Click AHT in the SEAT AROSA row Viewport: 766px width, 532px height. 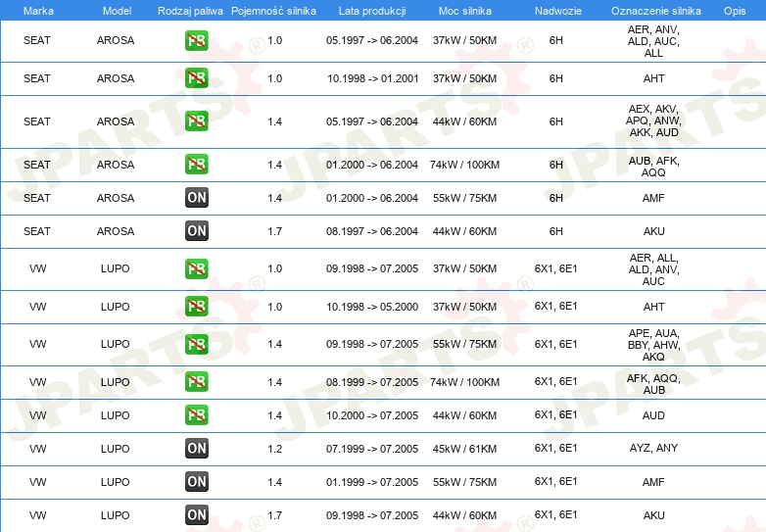pos(653,78)
